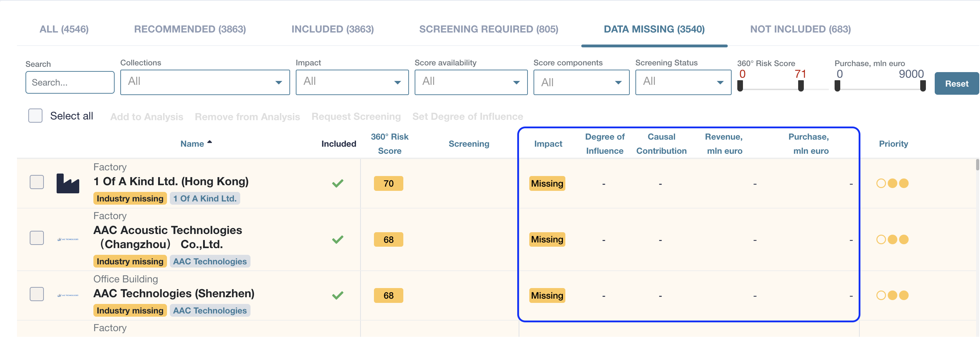The height and width of the screenshot is (340, 980).
Task: Click the Search input field
Action: coord(70,82)
